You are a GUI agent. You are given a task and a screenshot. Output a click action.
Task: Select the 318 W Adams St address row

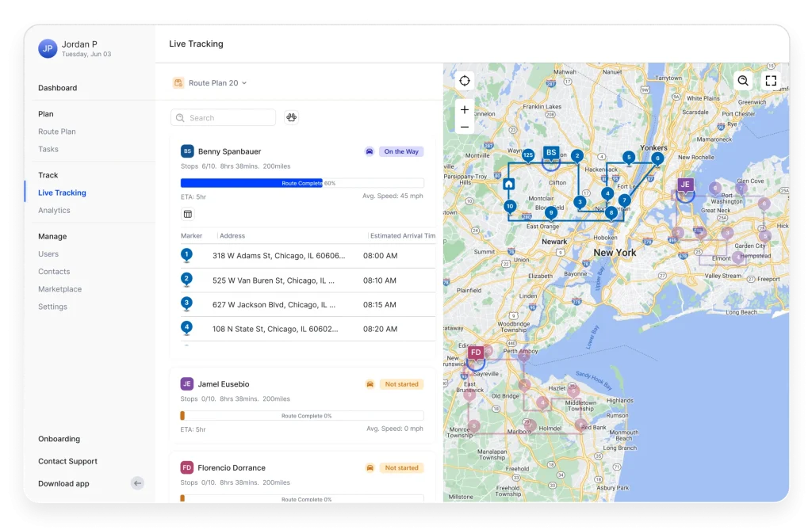click(308, 256)
